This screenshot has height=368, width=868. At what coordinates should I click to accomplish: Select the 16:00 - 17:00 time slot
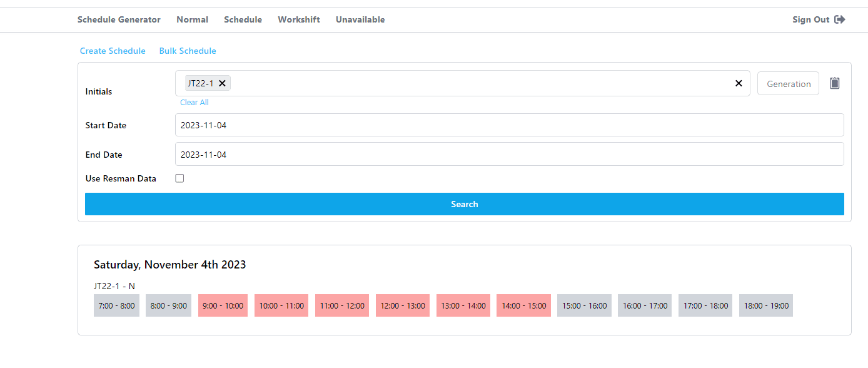(645, 305)
